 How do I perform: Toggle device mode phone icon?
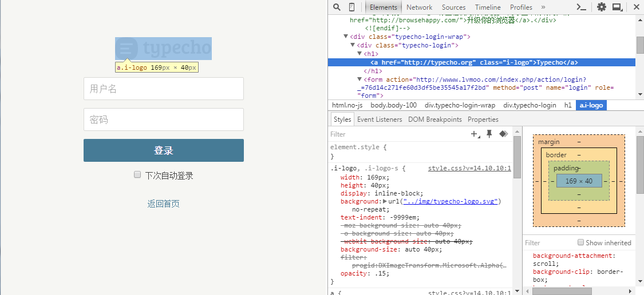click(x=351, y=7)
